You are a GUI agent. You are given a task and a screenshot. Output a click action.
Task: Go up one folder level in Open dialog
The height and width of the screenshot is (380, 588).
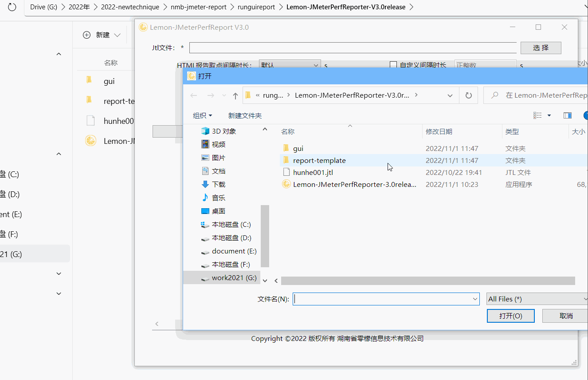click(x=235, y=95)
